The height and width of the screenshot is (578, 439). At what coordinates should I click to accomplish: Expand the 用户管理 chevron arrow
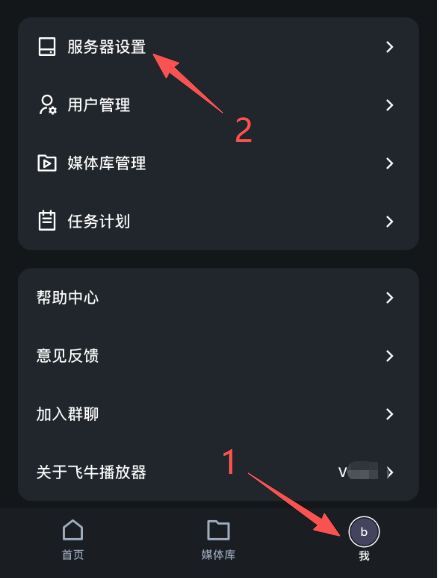point(390,105)
